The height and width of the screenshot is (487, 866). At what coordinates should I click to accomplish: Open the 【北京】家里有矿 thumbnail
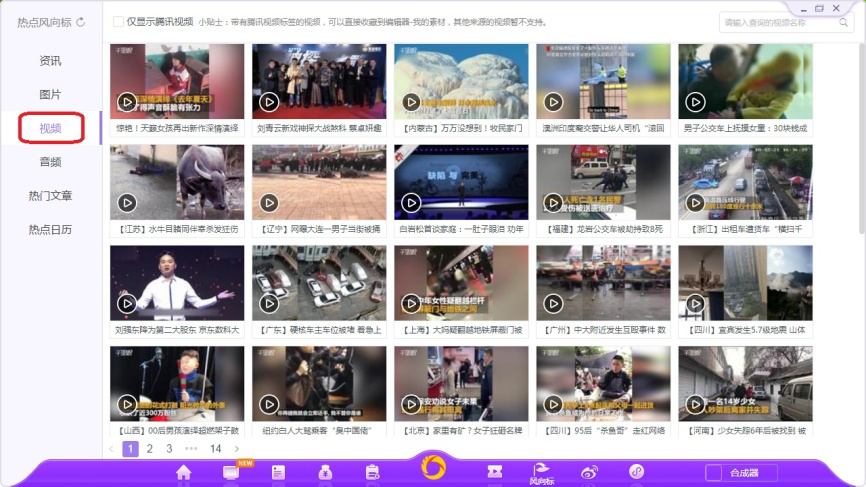pos(461,384)
